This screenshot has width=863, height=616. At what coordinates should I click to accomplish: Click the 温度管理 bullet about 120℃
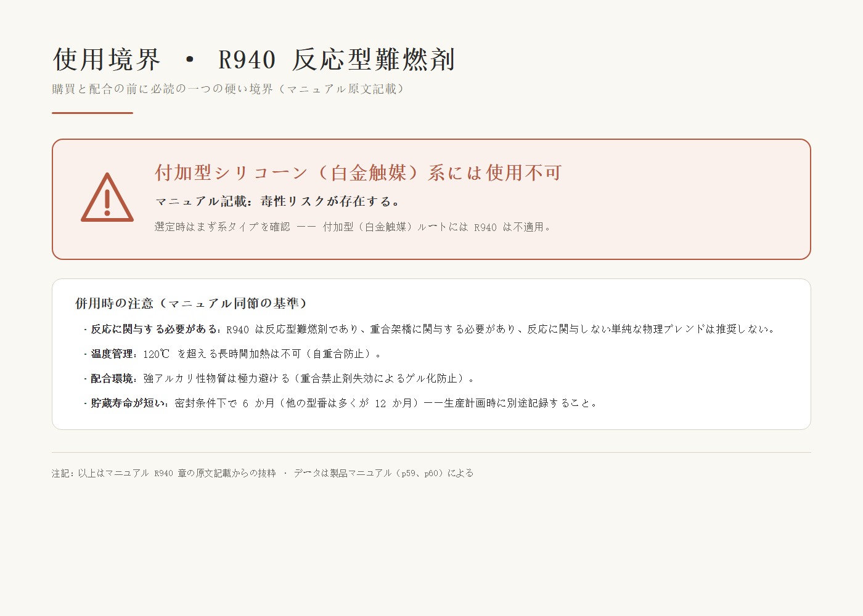233,354
